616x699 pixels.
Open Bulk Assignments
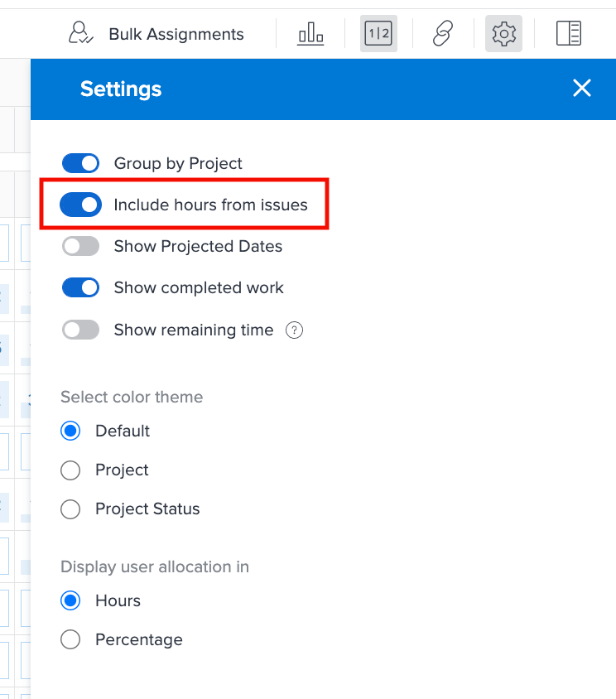click(156, 34)
